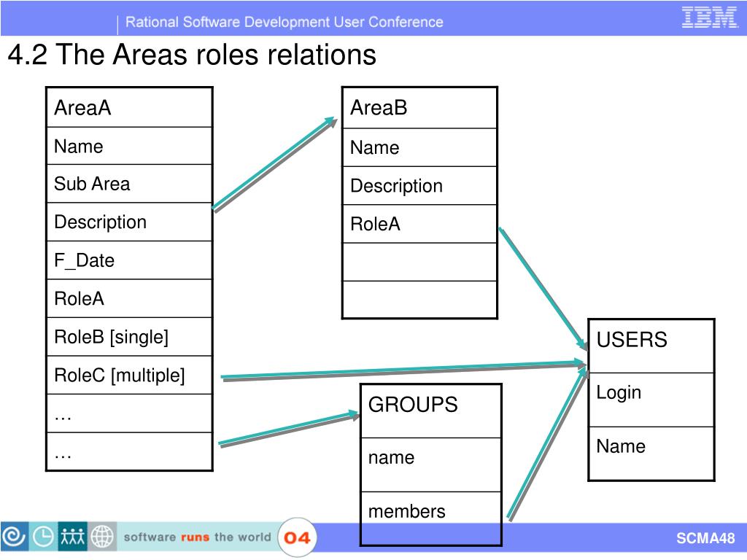Image resolution: width=747 pixels, height=560 pixels.
Task: Click the orange 04 badge
Action: pyautogui.click(x=297, y=537)
